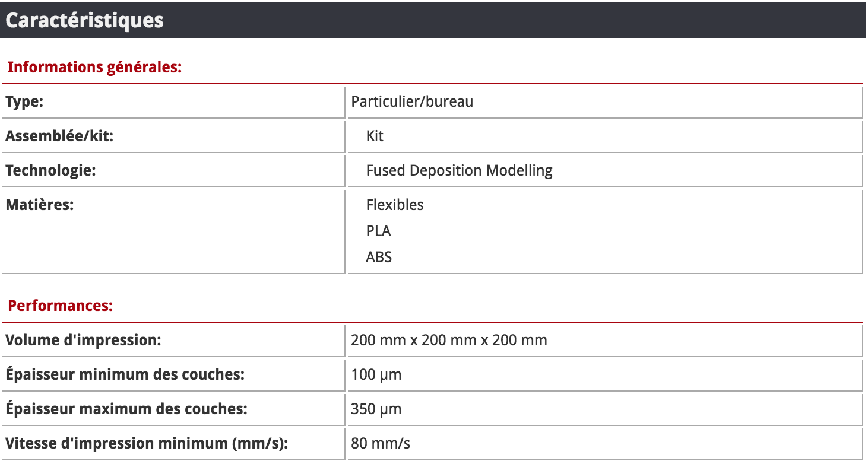
Task: Click the 80 mm/s speed value
Action: (x=380, y=444)
